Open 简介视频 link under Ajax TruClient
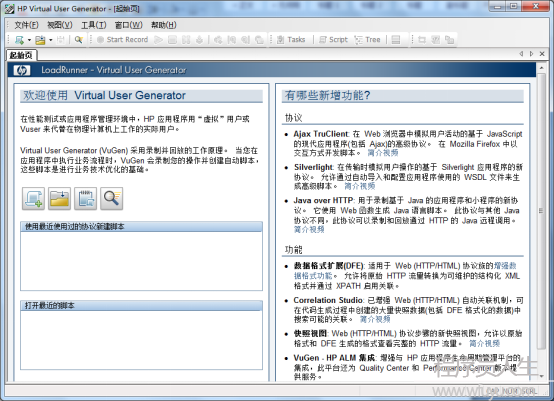554x401 pixels. 383,153
